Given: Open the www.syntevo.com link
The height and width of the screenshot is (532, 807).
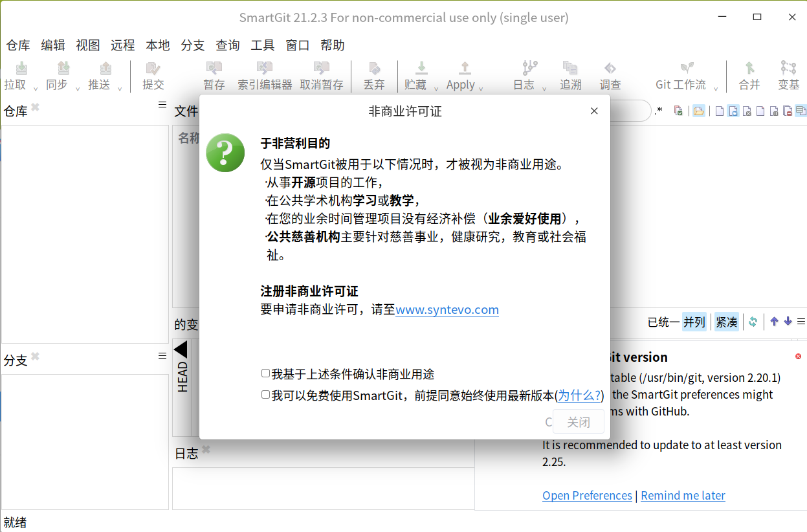Looking at the screenshot, I should click(447, 309).
